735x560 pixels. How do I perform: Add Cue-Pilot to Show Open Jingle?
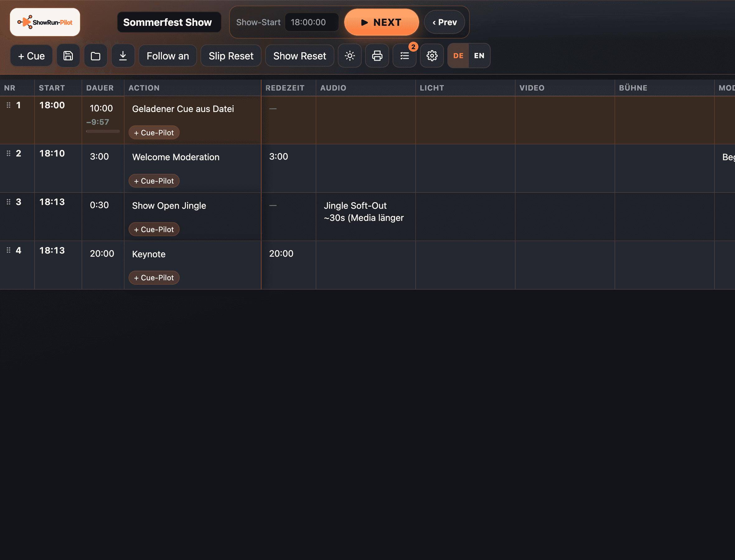(x=154, y=229)
